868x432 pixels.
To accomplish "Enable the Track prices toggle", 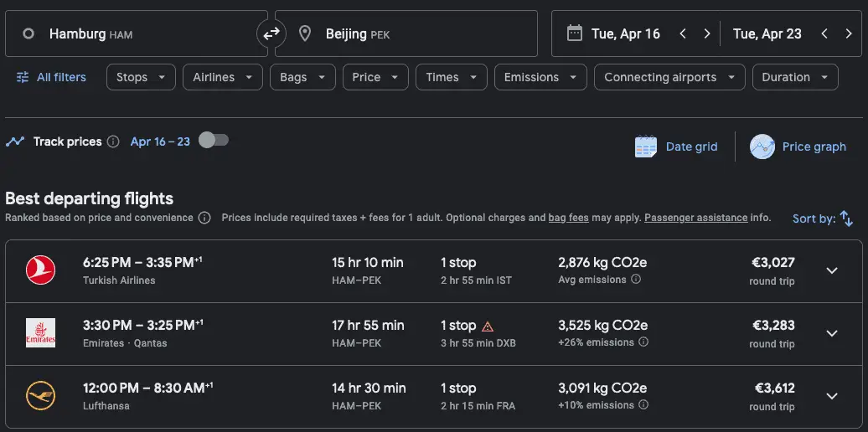I will [213, 141].
